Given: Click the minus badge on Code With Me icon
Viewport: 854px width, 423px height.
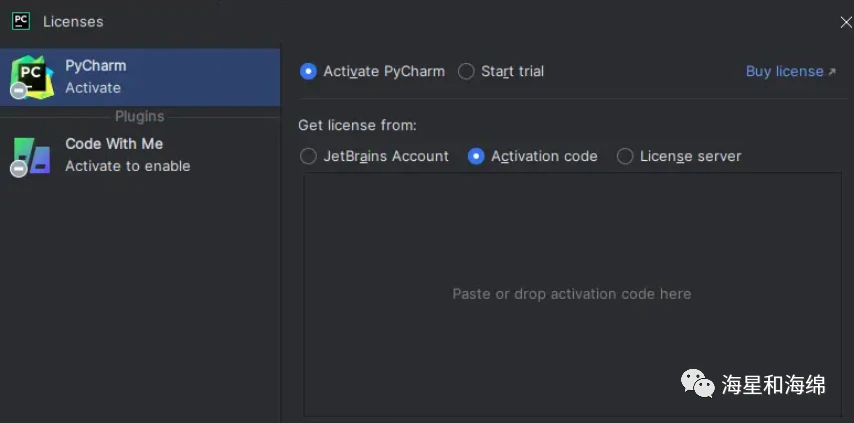Looking at the screenshot, I should (x=19, y=169).
